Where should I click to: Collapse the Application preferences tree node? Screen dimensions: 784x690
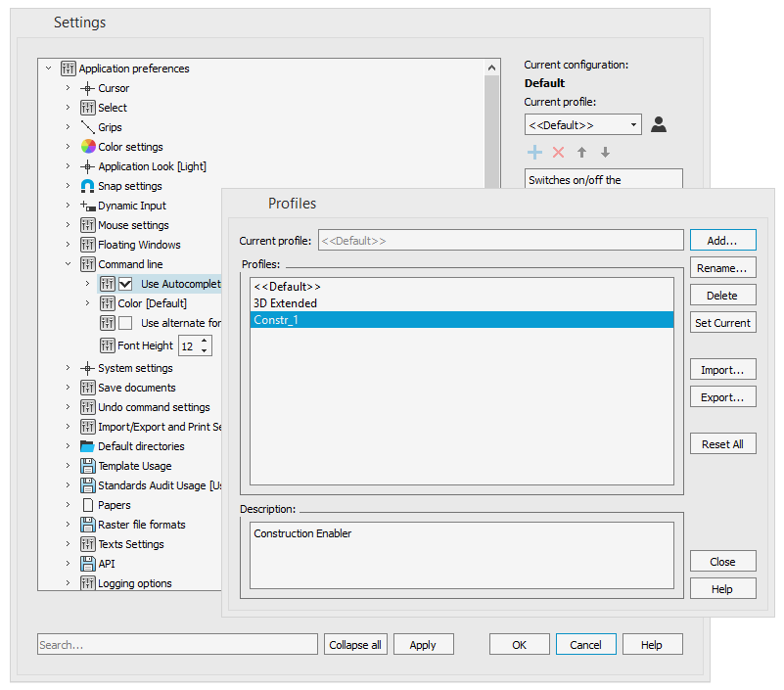(48, 69)
